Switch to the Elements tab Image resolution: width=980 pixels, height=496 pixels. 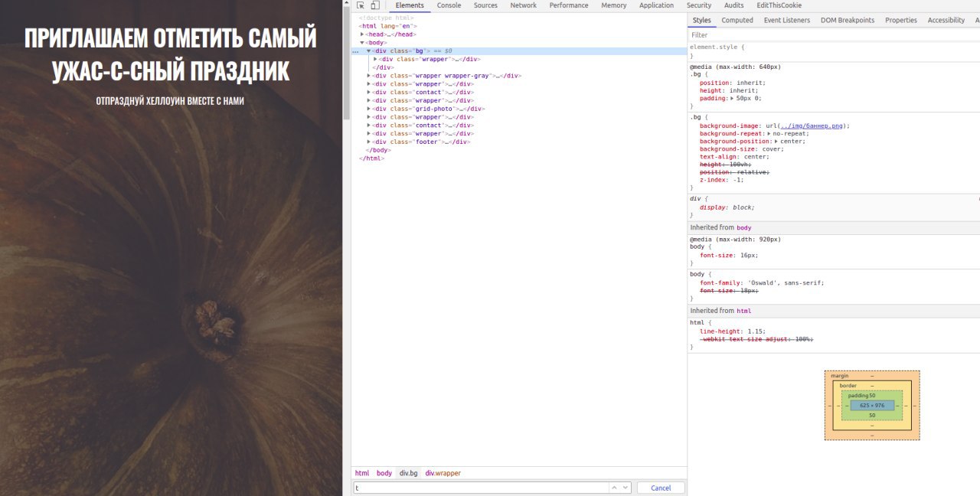[410, 5]
